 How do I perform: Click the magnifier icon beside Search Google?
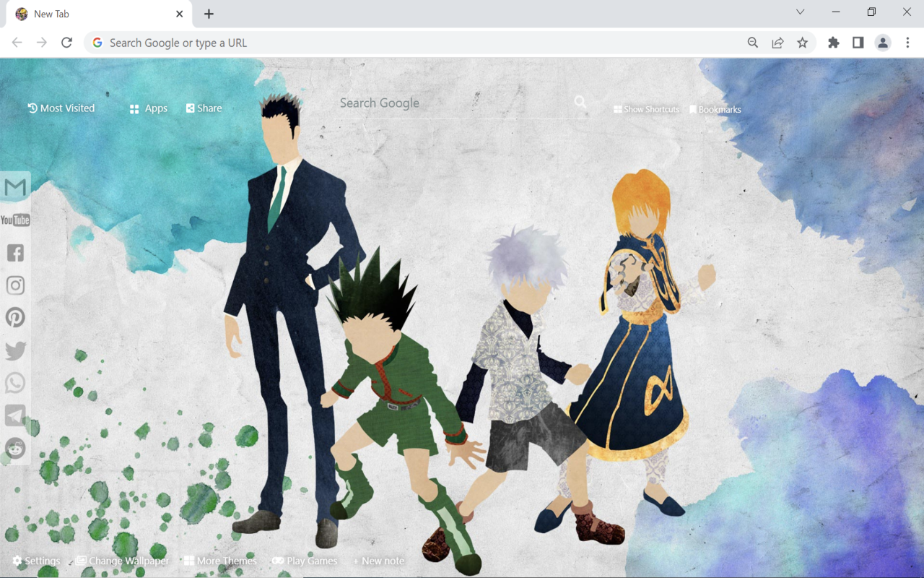coord(580,103)
